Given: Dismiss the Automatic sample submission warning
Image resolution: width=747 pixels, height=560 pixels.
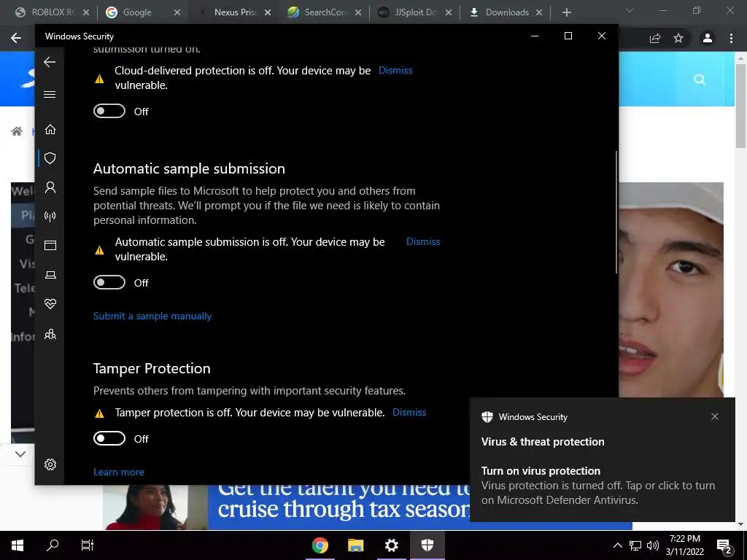Looking at the screenshot, I should [423, 241].
